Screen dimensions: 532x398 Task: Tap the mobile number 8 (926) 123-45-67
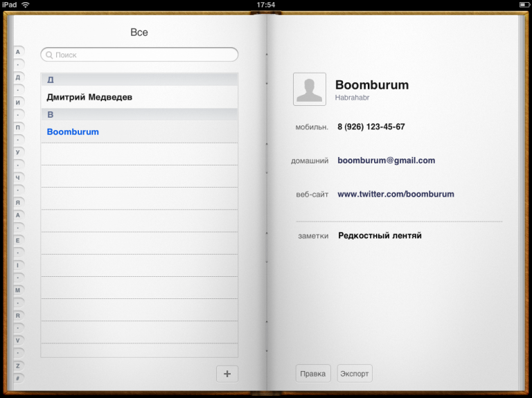[x=371, y=127]
